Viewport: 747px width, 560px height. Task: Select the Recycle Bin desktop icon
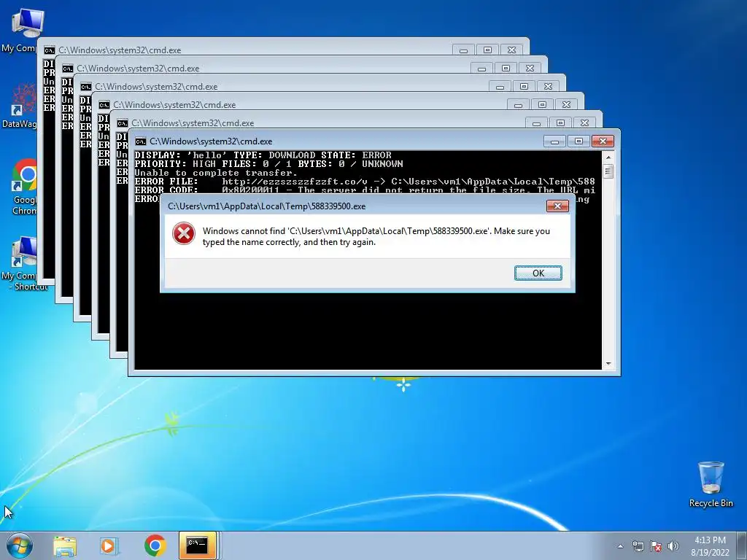[x=711, y=484]
